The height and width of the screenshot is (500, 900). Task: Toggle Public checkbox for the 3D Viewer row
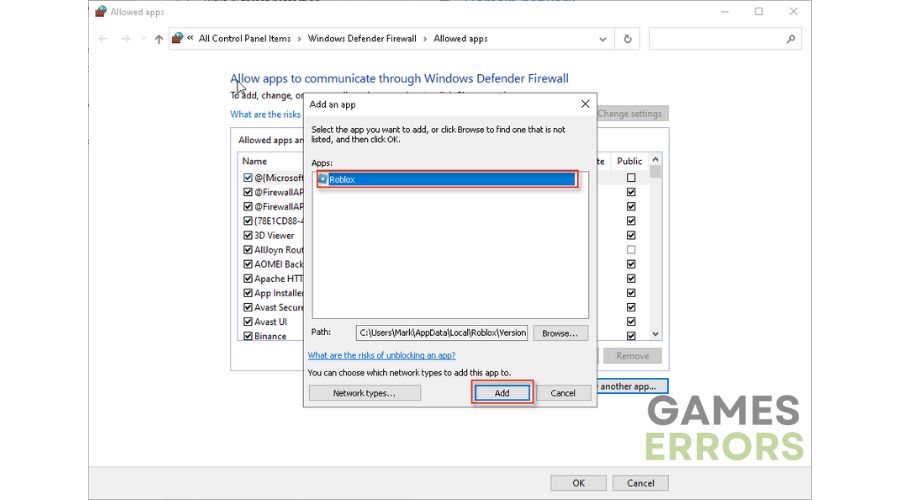click(631, 235)
